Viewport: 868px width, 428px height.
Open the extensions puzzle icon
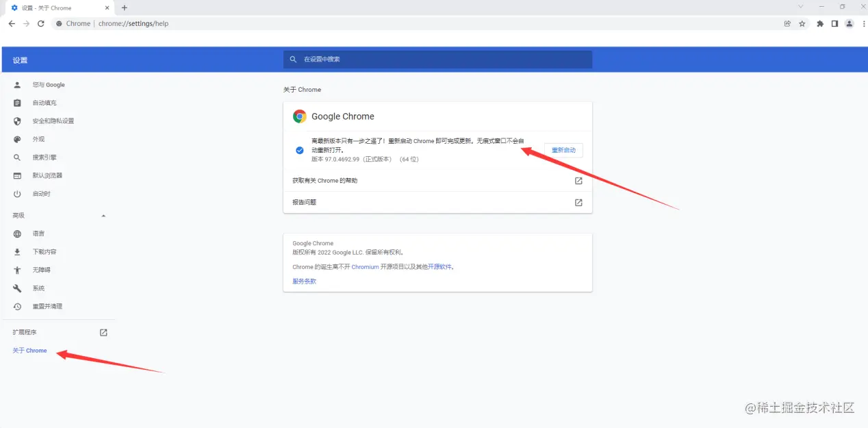coord(820,23)
